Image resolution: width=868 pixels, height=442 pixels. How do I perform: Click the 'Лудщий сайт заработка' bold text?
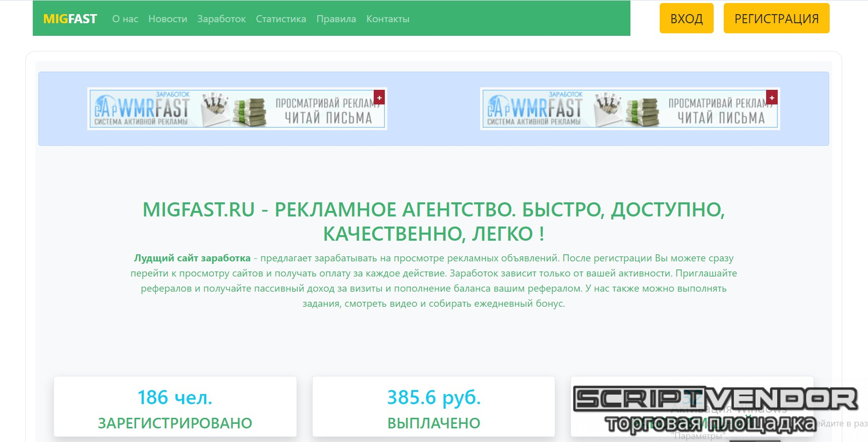(x=192, y=258)
